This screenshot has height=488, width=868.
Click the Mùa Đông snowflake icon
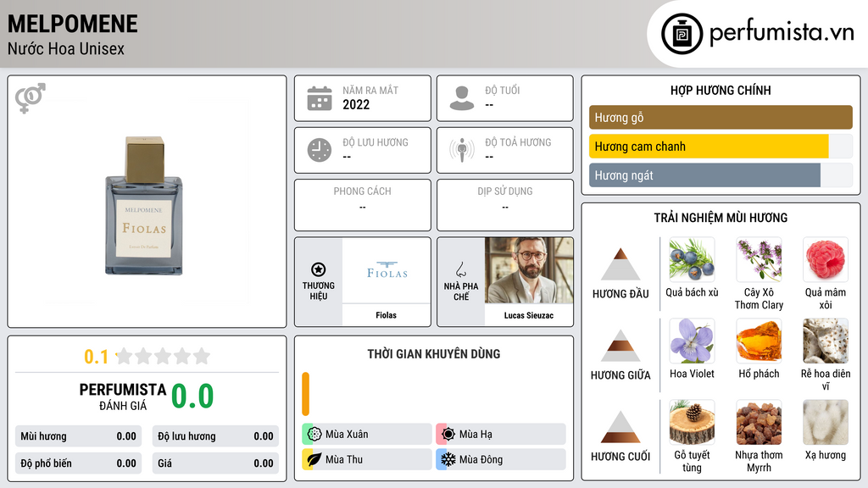[448, 459]
